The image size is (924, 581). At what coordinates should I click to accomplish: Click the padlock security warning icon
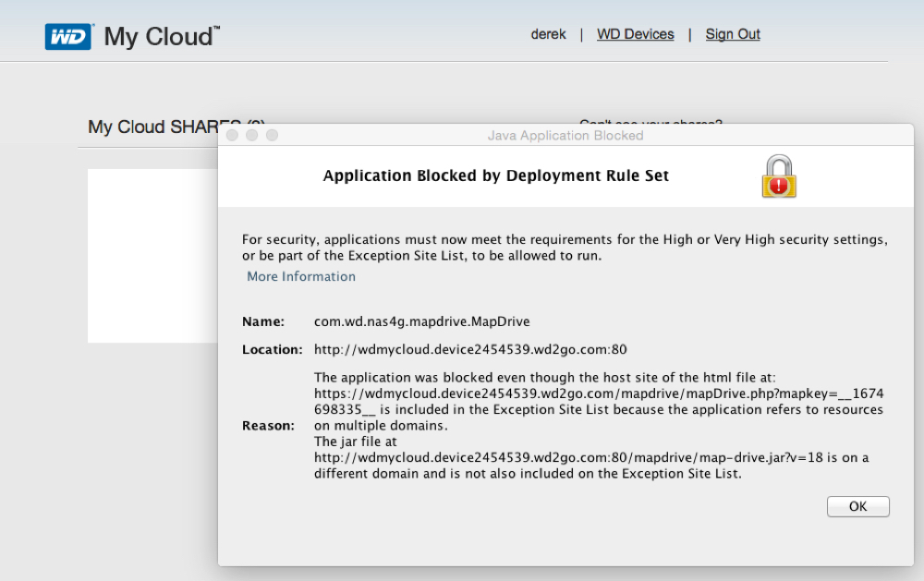pyautogui.click(x=779, y=176)
